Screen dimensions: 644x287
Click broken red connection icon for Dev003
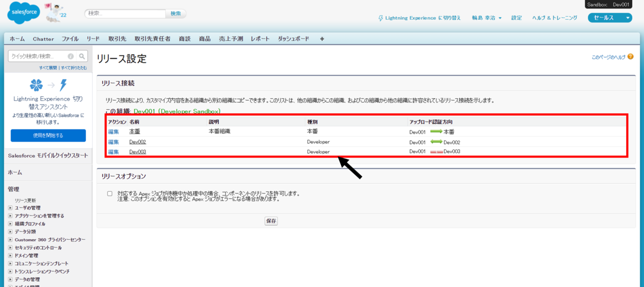[436, 152]
